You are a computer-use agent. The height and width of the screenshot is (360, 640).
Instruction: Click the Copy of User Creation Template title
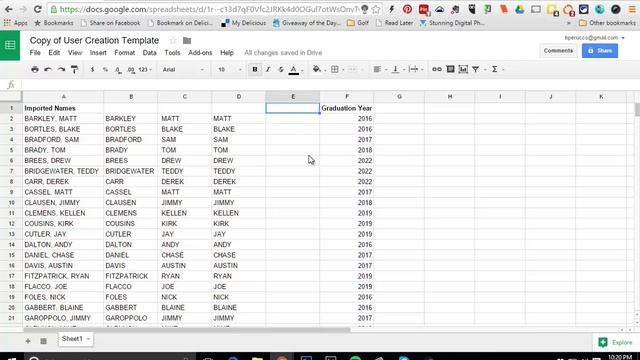(x=94, y=40)
